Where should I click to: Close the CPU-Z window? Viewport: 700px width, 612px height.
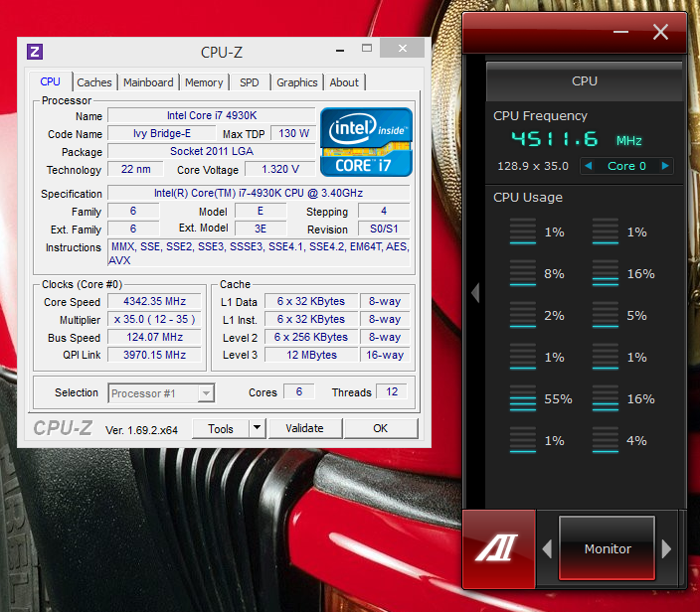coord(403,48)
